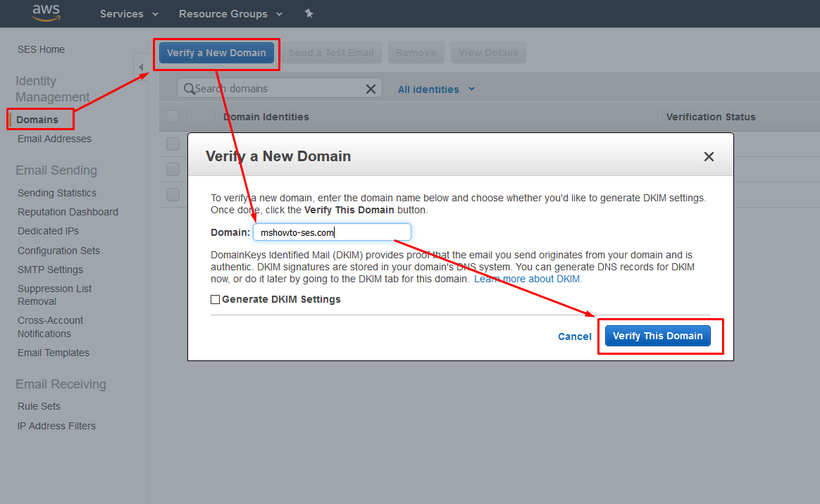The width and height of the screenshot is (820, 504).
Task: Expand the Resource Groups dropdown
Action: [230, 14]
